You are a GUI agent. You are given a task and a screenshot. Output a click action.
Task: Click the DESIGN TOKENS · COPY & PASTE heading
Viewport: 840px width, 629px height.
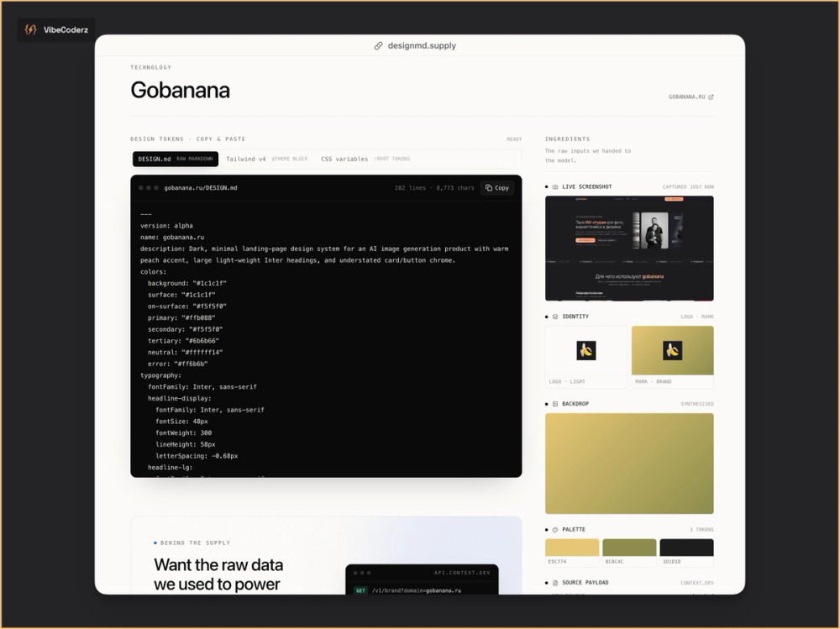point(188,139)
